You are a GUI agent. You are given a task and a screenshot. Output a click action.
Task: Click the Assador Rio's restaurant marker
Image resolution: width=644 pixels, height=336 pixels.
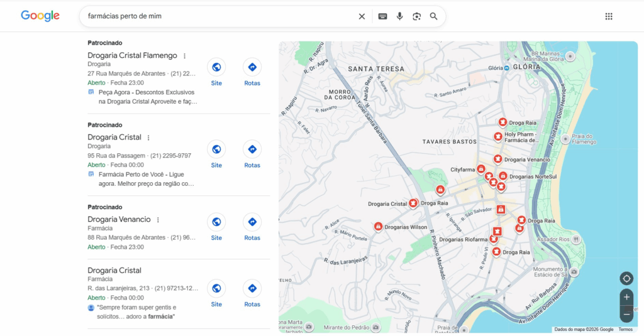point(576,239)
